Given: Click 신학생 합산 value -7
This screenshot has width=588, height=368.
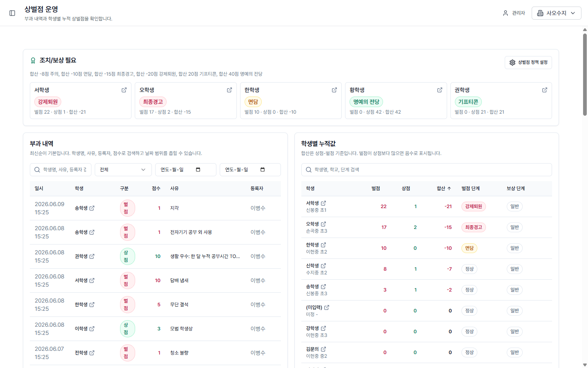Looking at the screenshot, I should pos(449,269).
